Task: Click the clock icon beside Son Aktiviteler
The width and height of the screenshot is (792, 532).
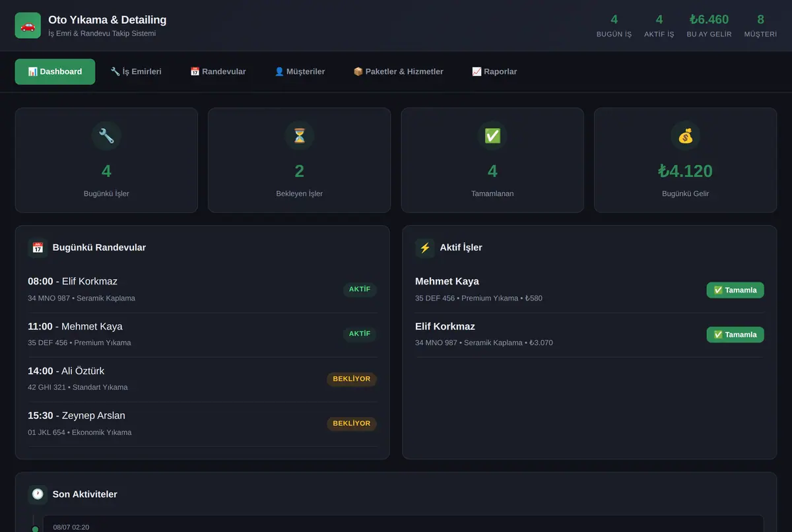Action: (x=38, y=494)
